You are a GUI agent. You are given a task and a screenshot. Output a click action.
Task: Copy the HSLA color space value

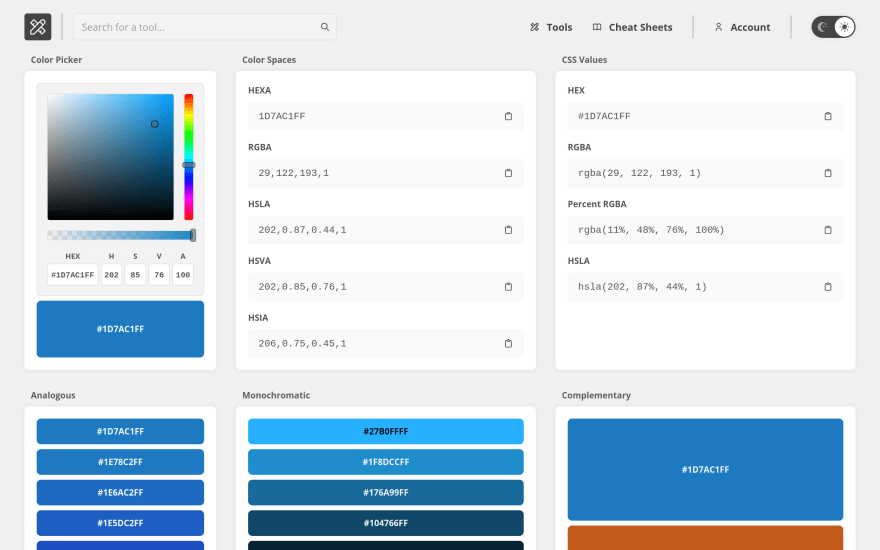pyautogui.click(x=508, y=230)
